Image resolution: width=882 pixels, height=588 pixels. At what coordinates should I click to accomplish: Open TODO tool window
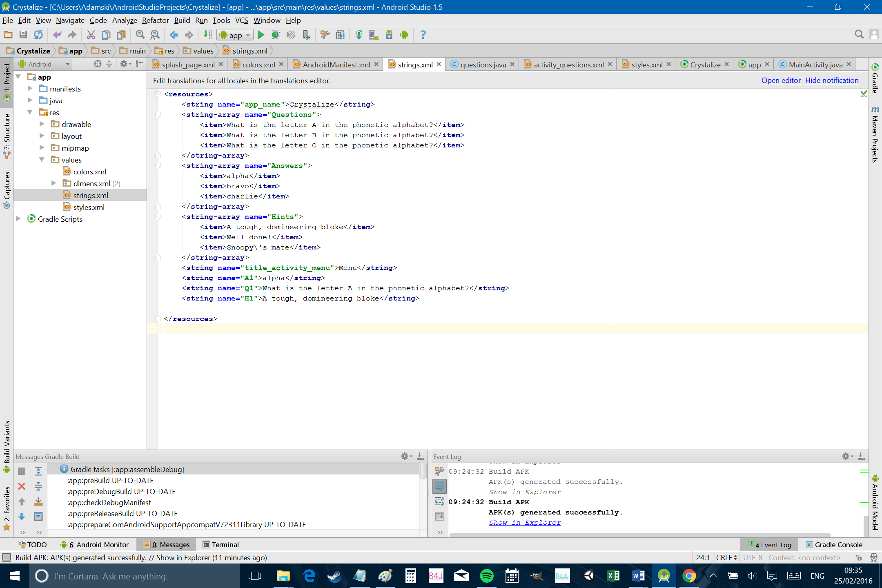pyautogui.click(x=33, y=544)
